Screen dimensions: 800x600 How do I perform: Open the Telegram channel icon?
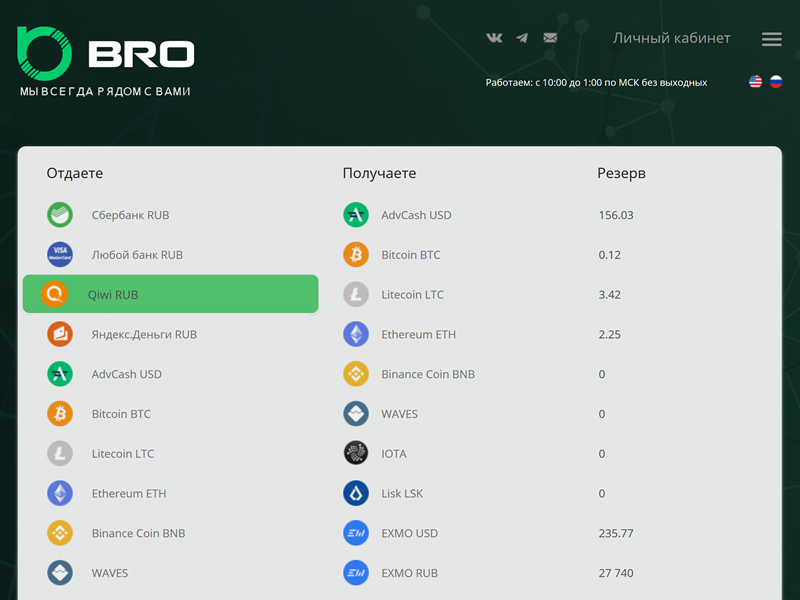click(x=522, y=38)
